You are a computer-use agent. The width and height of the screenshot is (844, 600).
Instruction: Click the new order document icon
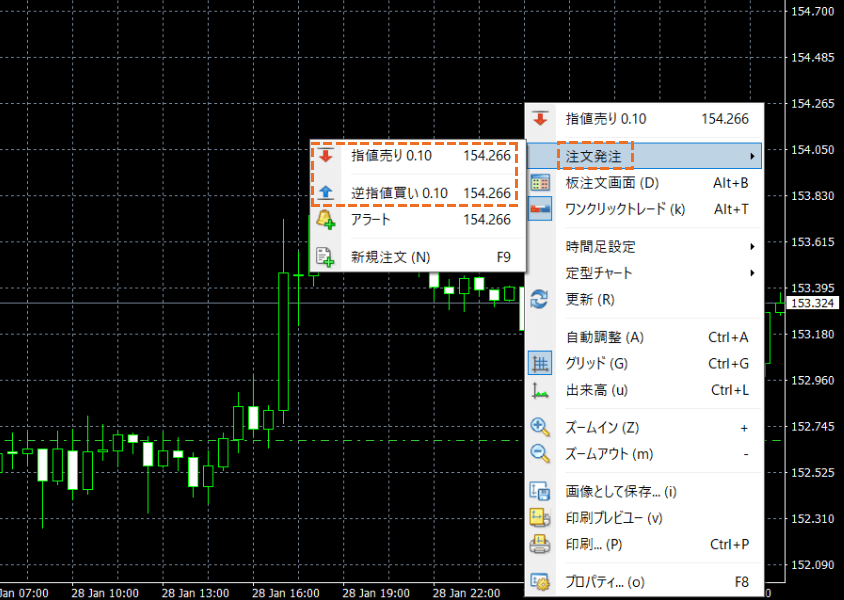326,257
